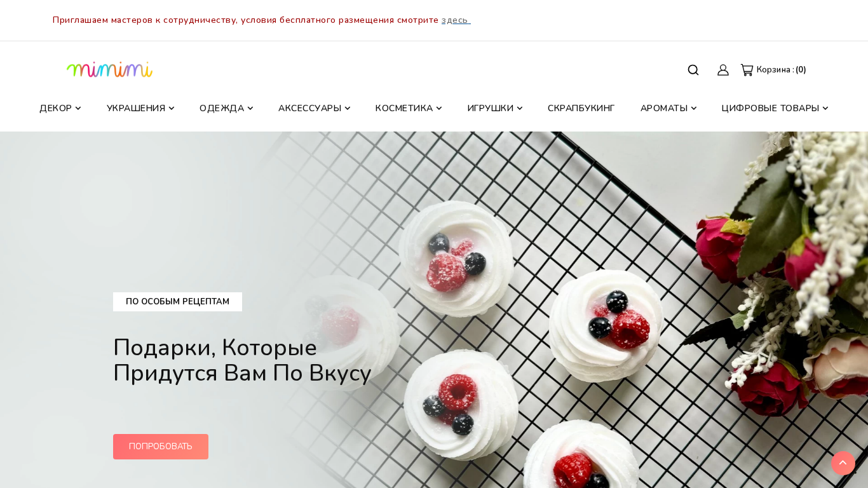This screenshot has height=488, width=868.
Task: Click the ПОПРОБОВАТЬ button
Action: (161, 447)
